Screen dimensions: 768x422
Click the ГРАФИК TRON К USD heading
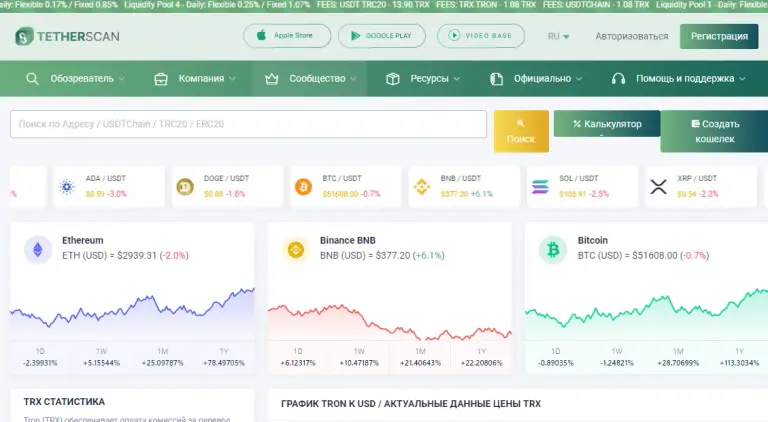tap(411, 404)
